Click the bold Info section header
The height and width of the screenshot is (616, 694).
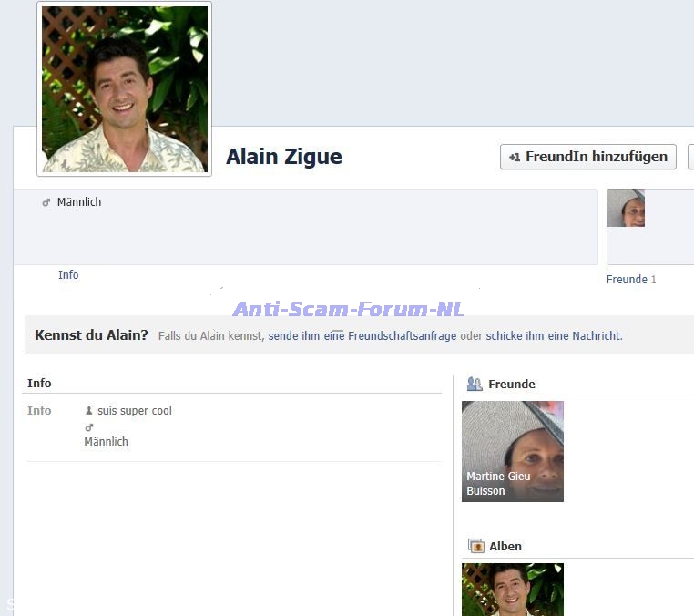tap(39, 384)
